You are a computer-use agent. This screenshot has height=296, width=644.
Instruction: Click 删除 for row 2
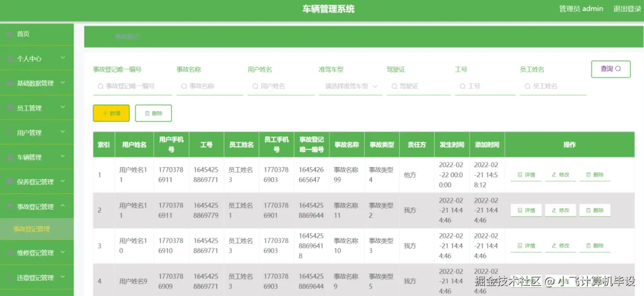(x=595, y=210)
